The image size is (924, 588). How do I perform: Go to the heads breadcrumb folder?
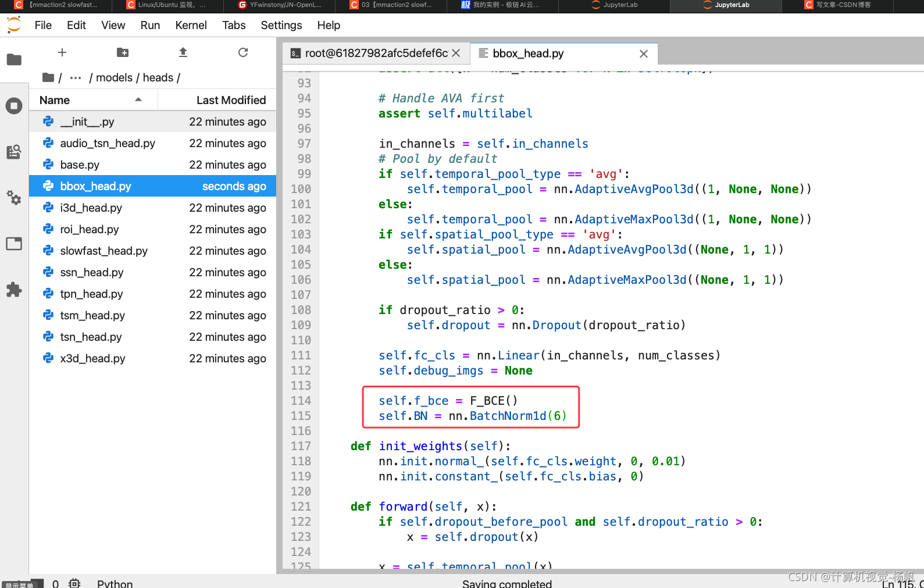pos(158,77)
